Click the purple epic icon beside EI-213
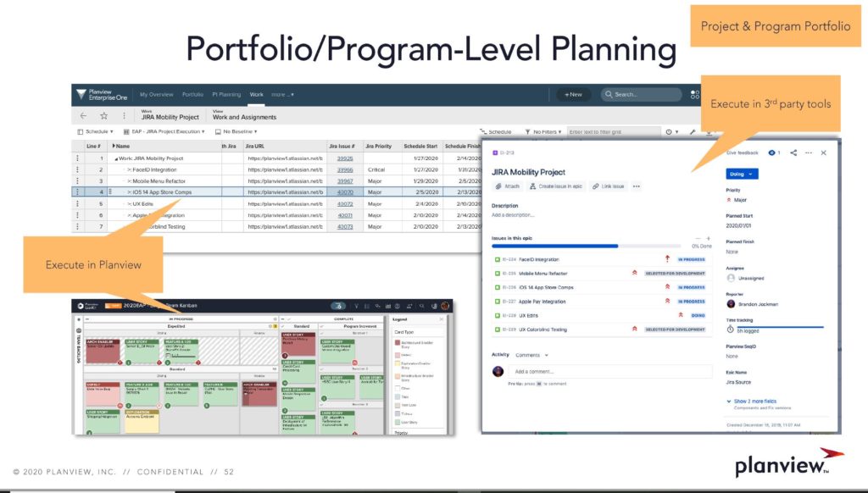 495,152
